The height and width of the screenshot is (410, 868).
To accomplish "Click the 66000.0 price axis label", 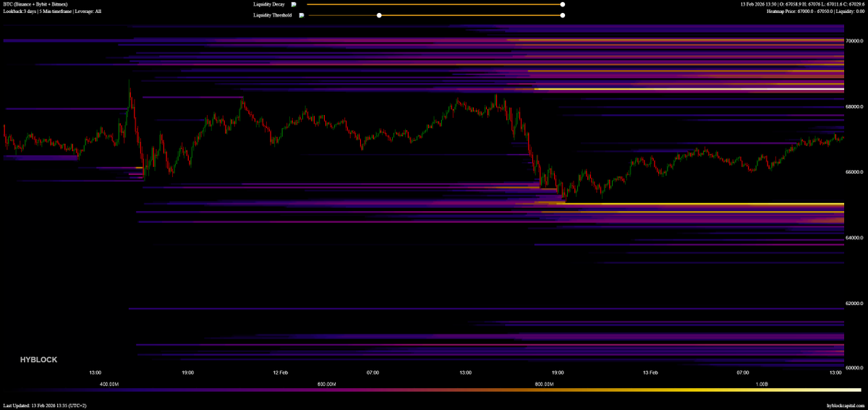I will [855, 172].
